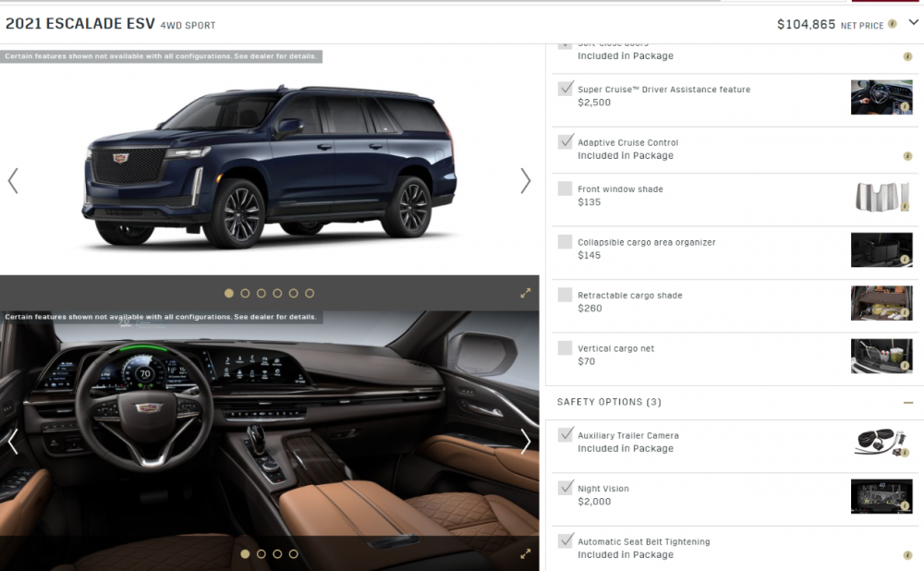Expand the net price summary chevron

pyautogui.click(x=914, y=22)
